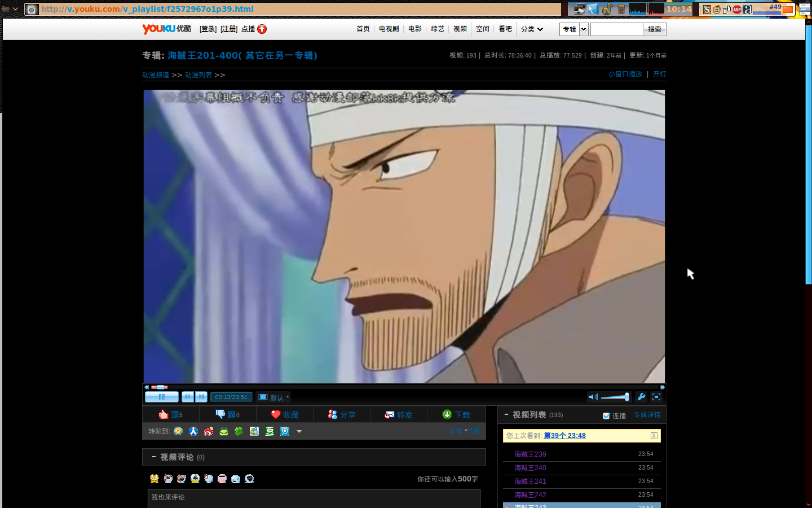Open 专辑详情 album details link
This screenshot has width=812, height=508.
tap(647, 415)
